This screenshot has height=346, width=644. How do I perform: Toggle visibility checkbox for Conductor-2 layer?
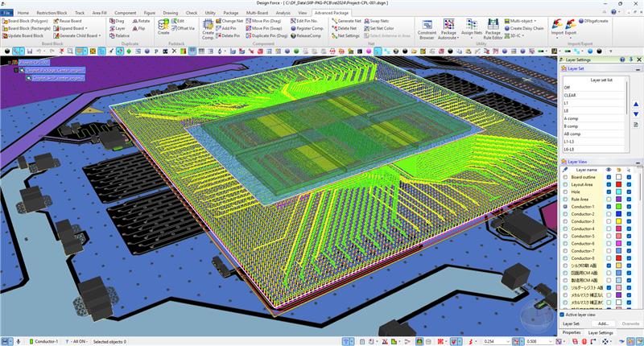tap(608, 214)
